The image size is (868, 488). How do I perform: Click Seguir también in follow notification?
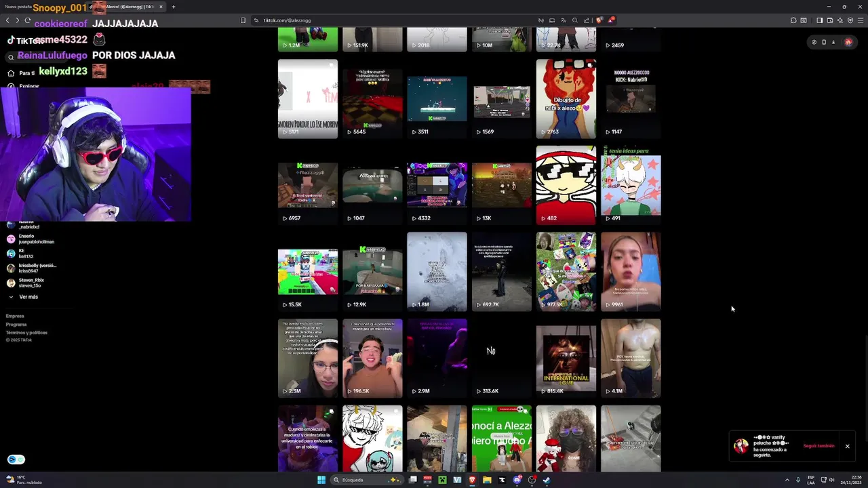coord(818,446)
